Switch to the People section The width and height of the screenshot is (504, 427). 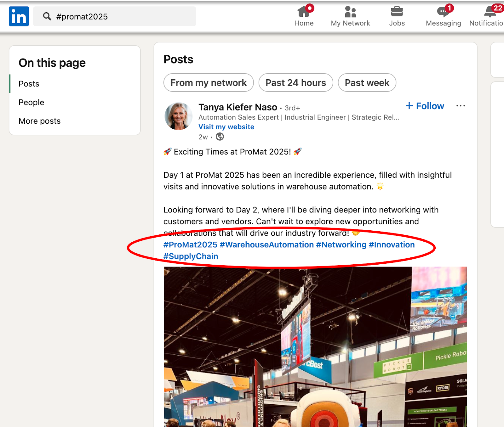click(31, 102)
